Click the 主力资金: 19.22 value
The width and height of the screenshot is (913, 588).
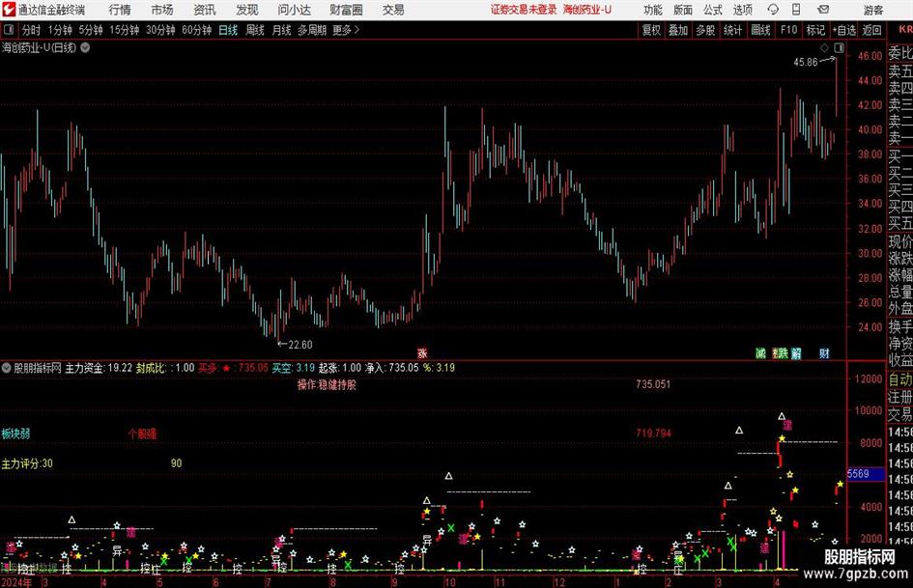[99, 368]
